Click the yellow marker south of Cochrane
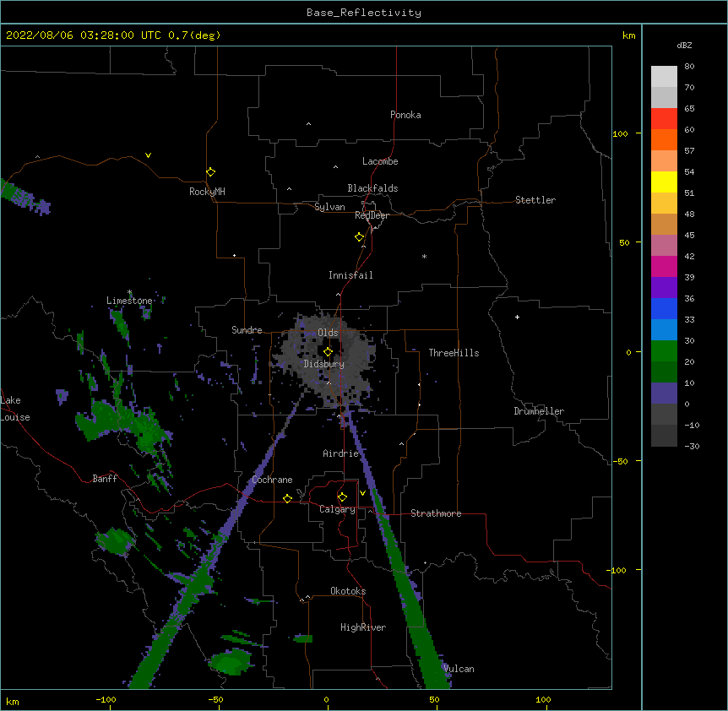The width and height of the screenshot is (728, 711). click(x=287, y=498)
